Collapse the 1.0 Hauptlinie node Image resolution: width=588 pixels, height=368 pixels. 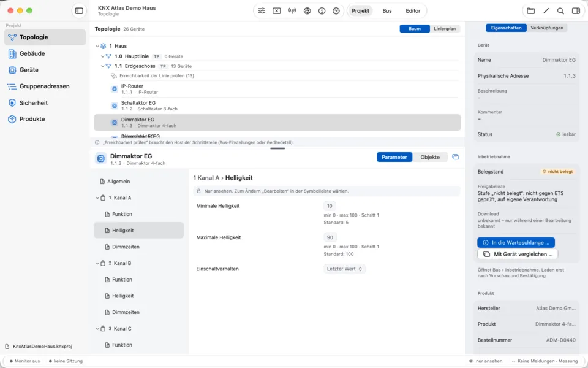pyautogui.click(x=103, y=56)
